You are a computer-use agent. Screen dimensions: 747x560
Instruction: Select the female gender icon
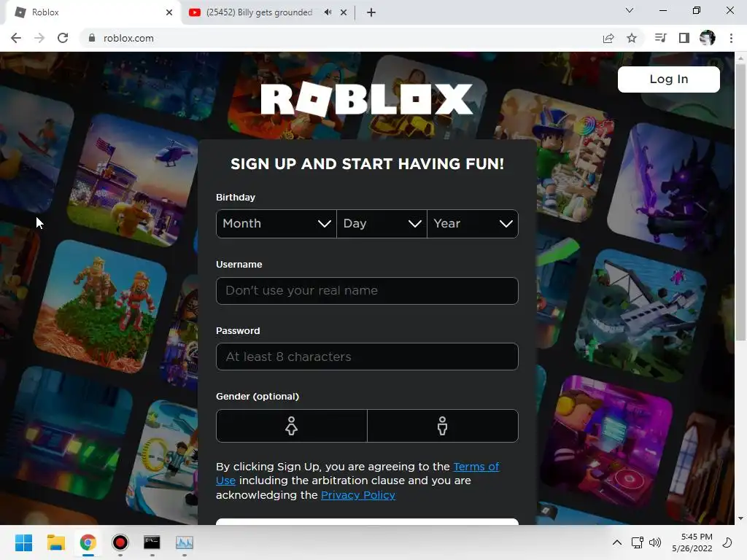tap(292, 426)
